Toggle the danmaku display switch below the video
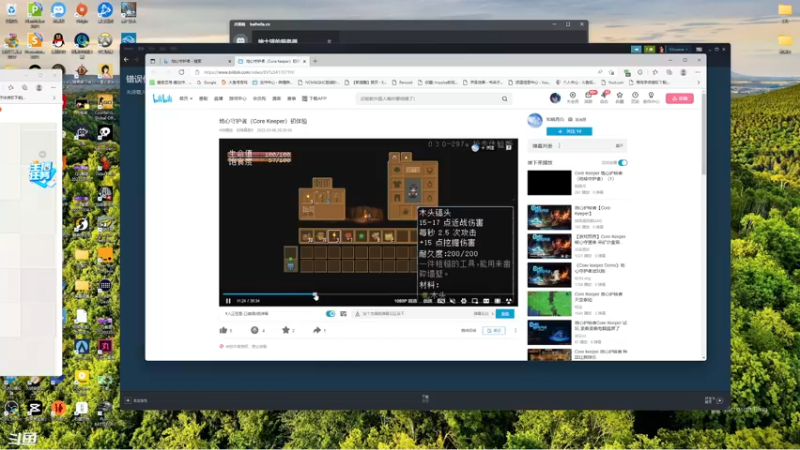The width and height of the screenshot is (800, 450). (x=331, y=314)
